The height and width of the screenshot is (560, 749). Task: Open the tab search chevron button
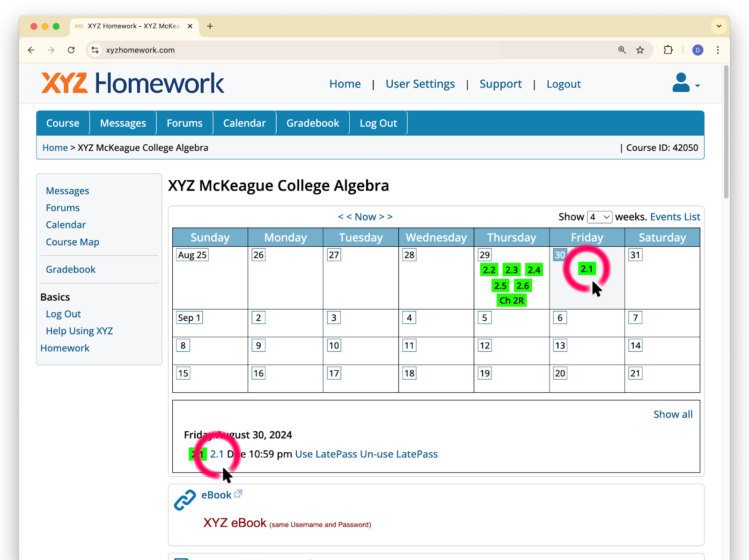click(719, 26)
